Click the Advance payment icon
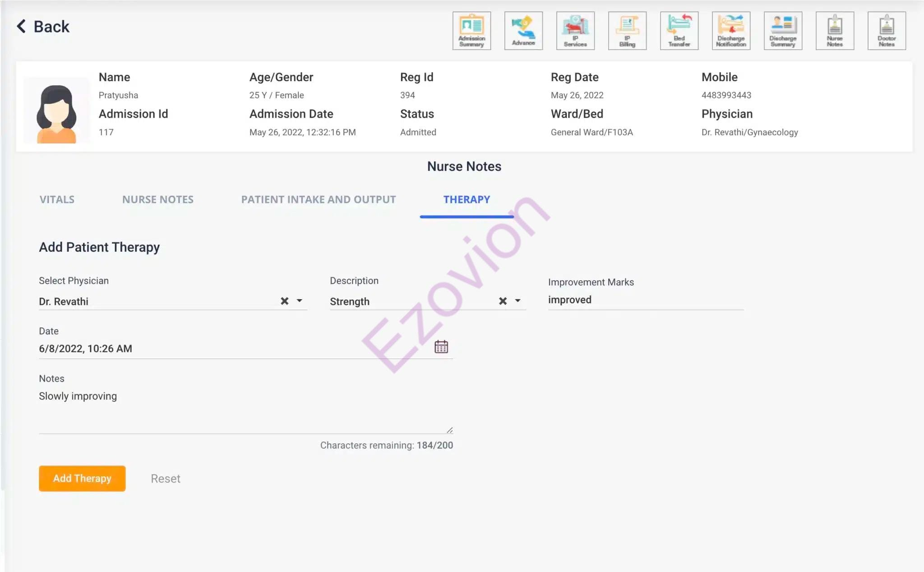Image resolution: width=924 pixels, height=572 pixels. 523,31
